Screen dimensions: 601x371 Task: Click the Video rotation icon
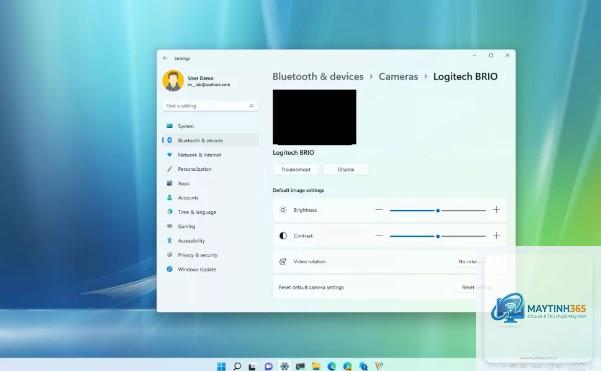(283, 261)
